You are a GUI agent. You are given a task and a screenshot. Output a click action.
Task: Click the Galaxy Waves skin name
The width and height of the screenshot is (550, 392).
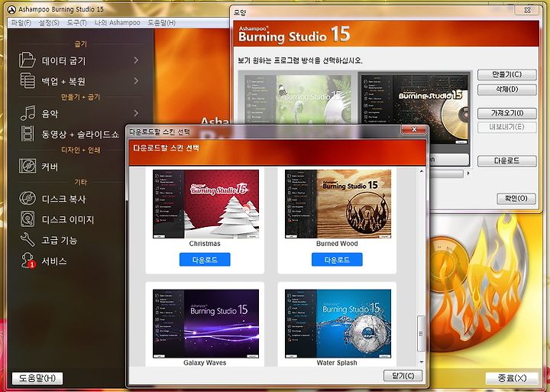click(x=205, y=362)
